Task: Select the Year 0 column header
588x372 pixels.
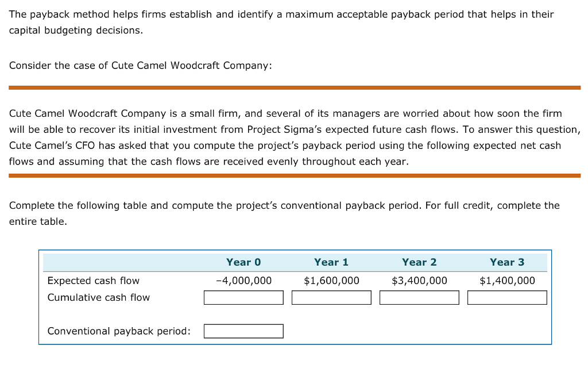Action: pos(243,262)
